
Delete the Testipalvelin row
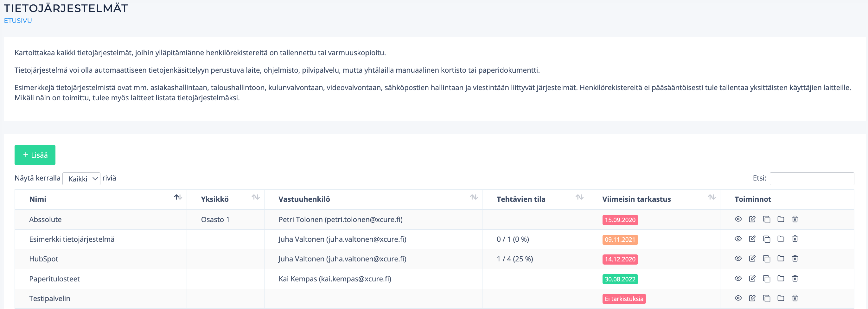click(795, 298)
